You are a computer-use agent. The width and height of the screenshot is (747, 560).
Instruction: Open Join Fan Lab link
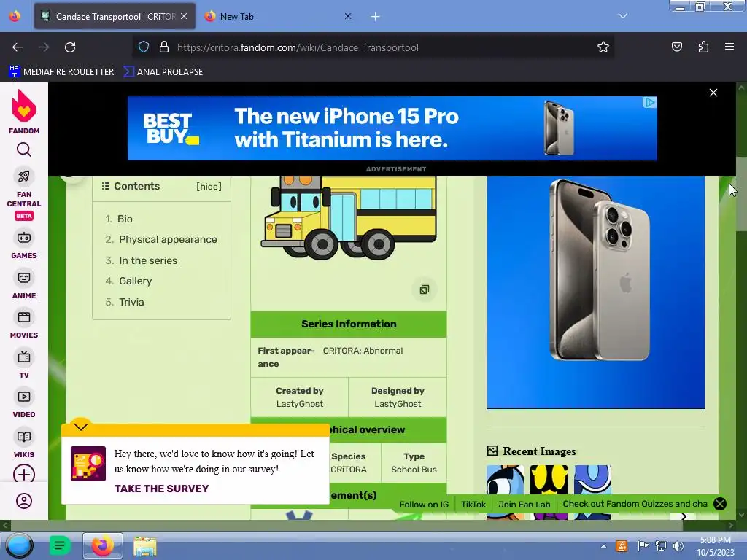click(x=524, y=505)
